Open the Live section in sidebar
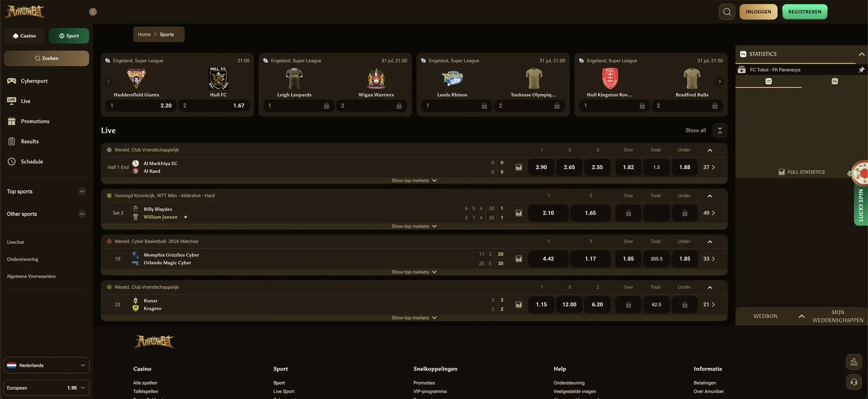868x399 pixels. (x=25, y=101)
